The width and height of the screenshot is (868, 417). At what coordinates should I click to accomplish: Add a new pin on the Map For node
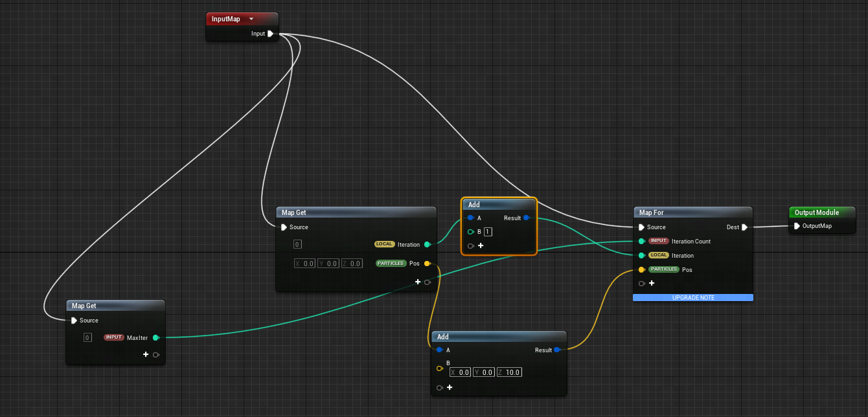pyautogui.click(x=652, y=283)
